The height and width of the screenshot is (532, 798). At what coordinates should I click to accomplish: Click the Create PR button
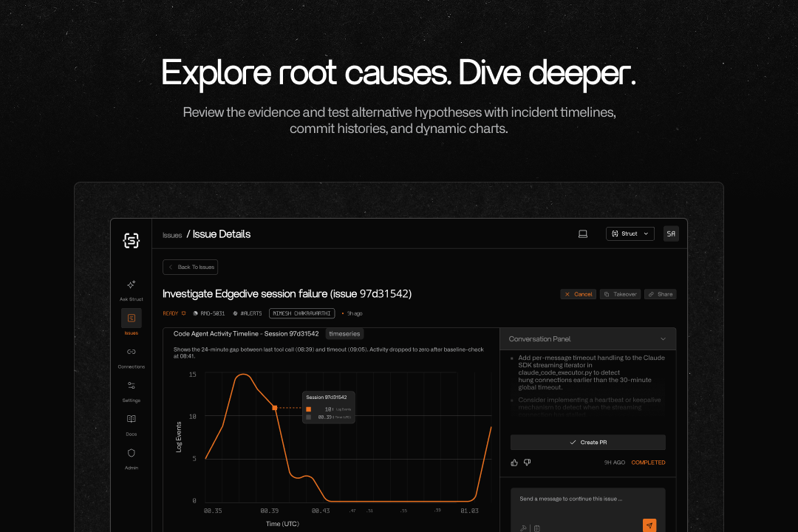tap(588, 443)
